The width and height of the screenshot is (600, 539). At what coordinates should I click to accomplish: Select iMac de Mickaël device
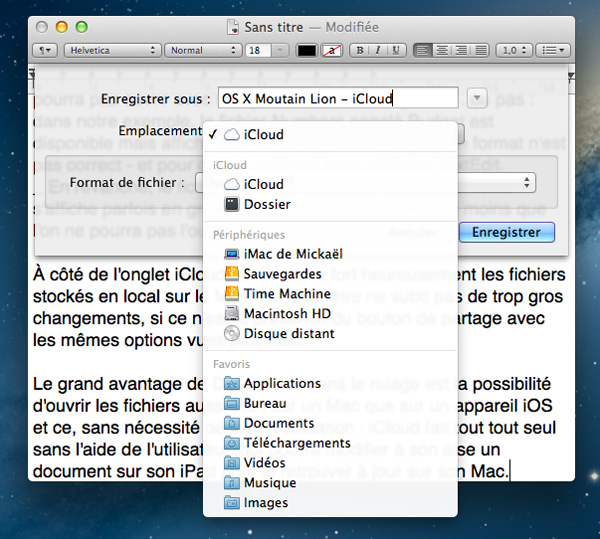[x=330, y=254]
